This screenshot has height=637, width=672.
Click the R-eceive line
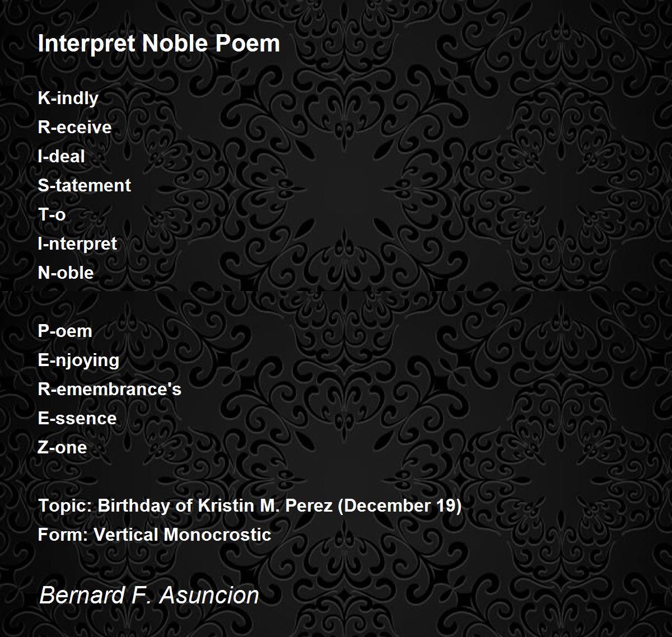click(75, 128)
